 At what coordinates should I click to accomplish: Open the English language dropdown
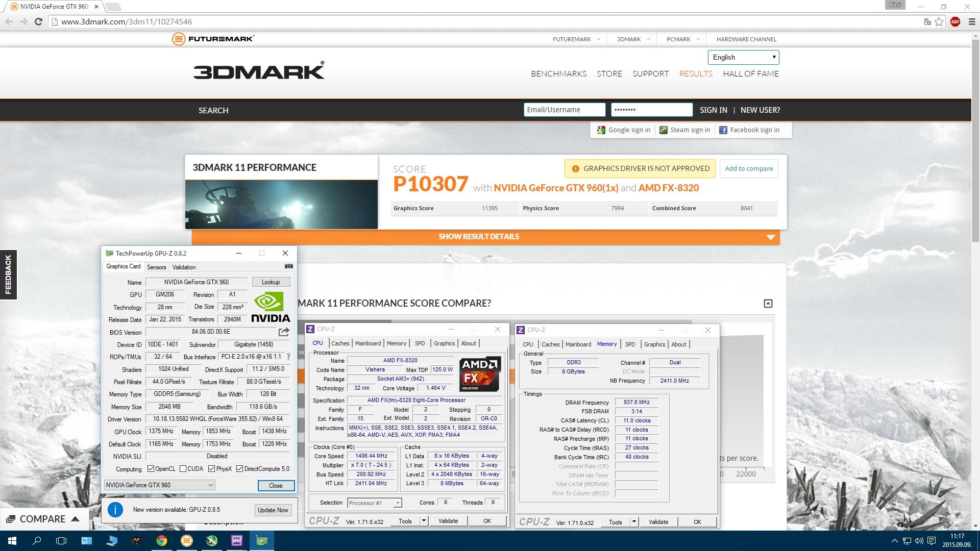click(x=743, y=57)
